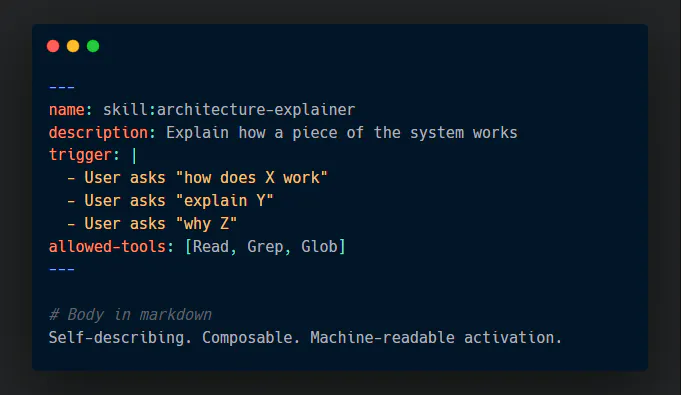Click the line 'User asks "why Z"'
The width and height of the screenshot is (681, 395).
click(161, 224)
